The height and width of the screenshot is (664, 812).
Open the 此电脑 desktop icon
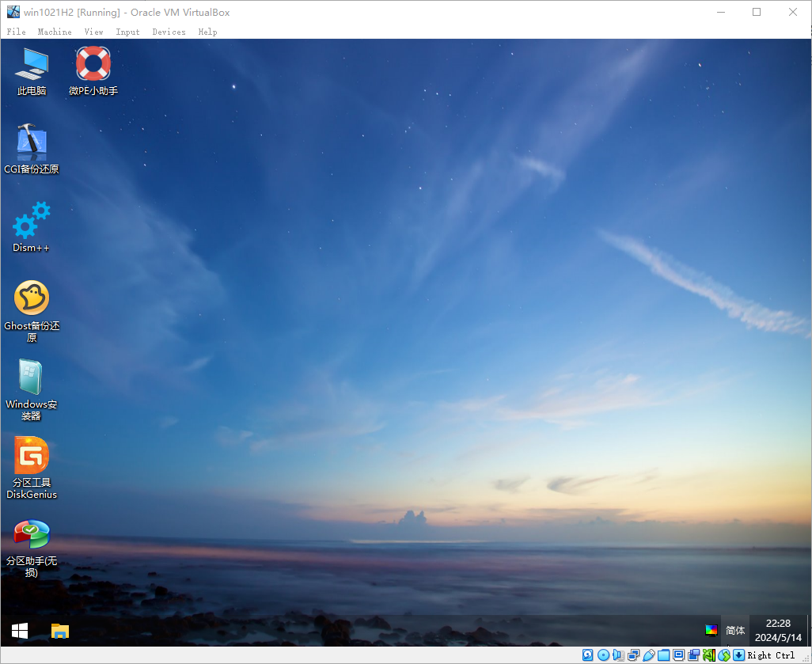32,71
